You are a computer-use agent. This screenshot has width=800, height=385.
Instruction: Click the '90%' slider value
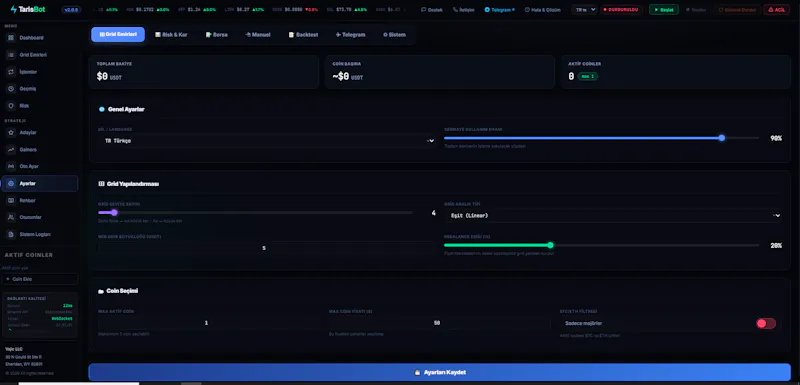tap(776, 138)
